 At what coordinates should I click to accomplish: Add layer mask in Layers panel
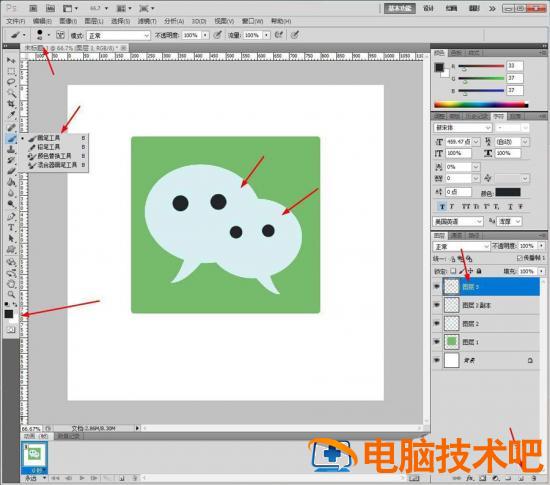(483, 478)
